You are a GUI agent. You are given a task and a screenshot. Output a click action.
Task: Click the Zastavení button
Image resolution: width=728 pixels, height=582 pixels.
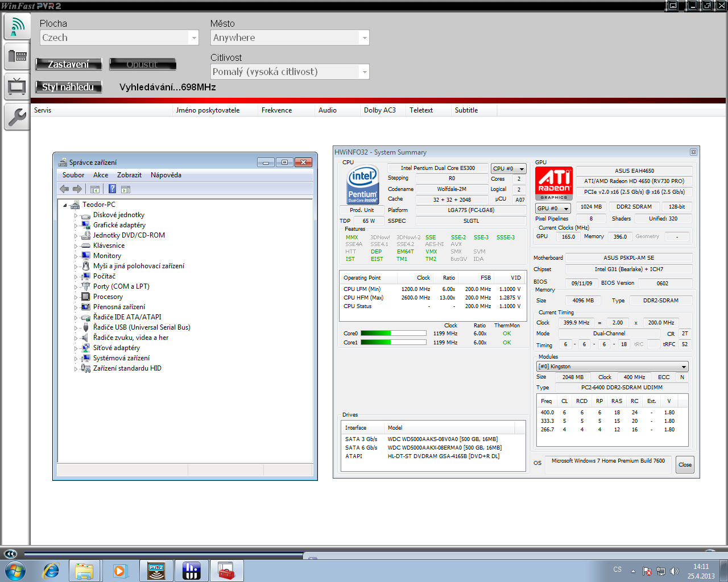coord(68,64)
